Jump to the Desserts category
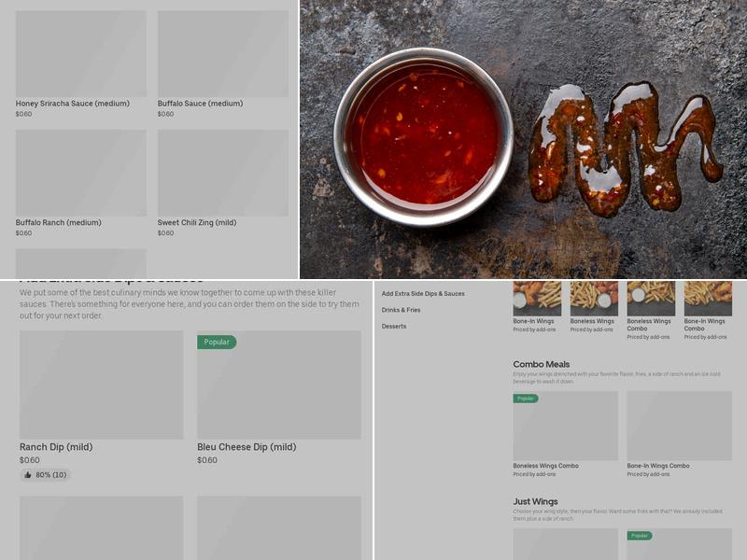This screenshot has width=747, height=560. (394, 327)
